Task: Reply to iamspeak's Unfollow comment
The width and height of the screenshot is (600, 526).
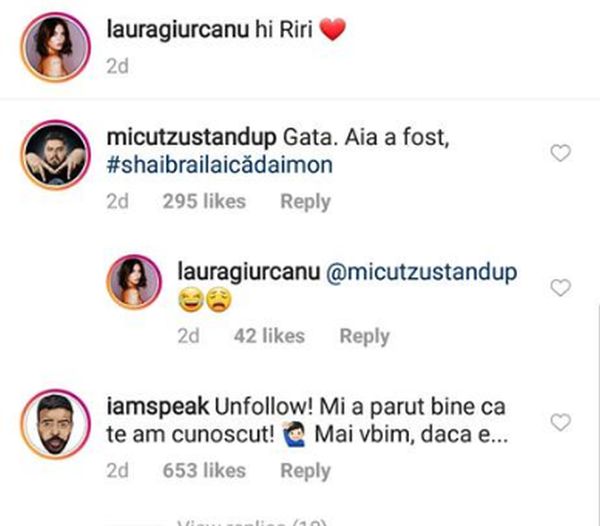Action: 305,470
